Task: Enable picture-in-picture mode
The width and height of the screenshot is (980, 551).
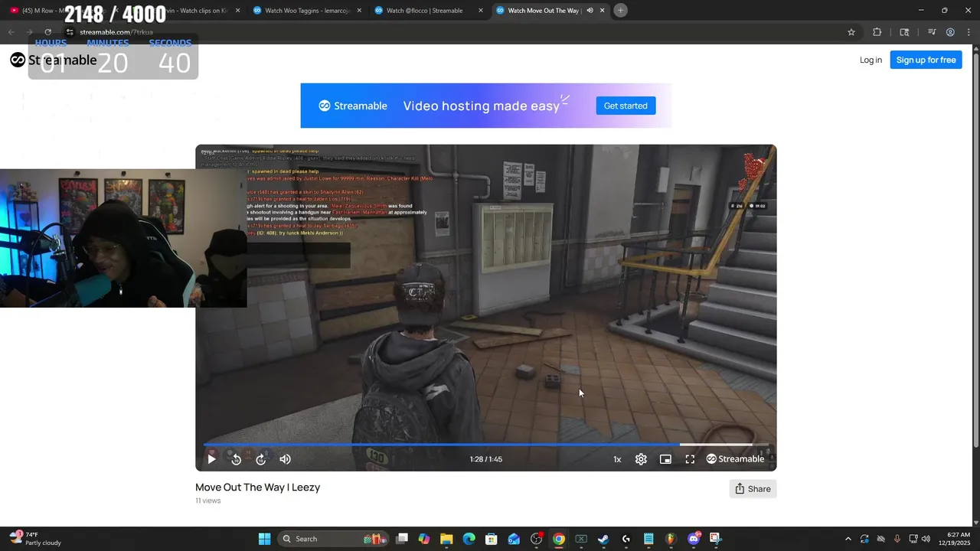Action: (665, 459)
